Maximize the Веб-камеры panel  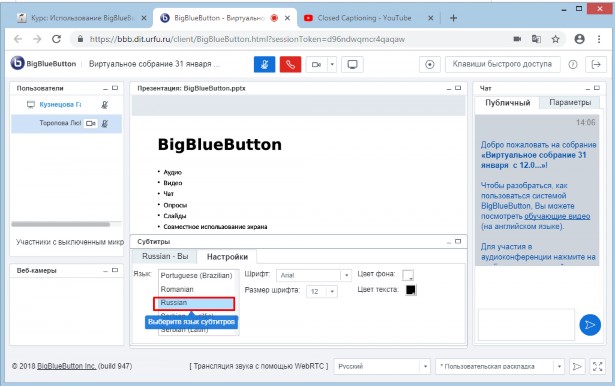pyautogui.click(x=115, y=270)
